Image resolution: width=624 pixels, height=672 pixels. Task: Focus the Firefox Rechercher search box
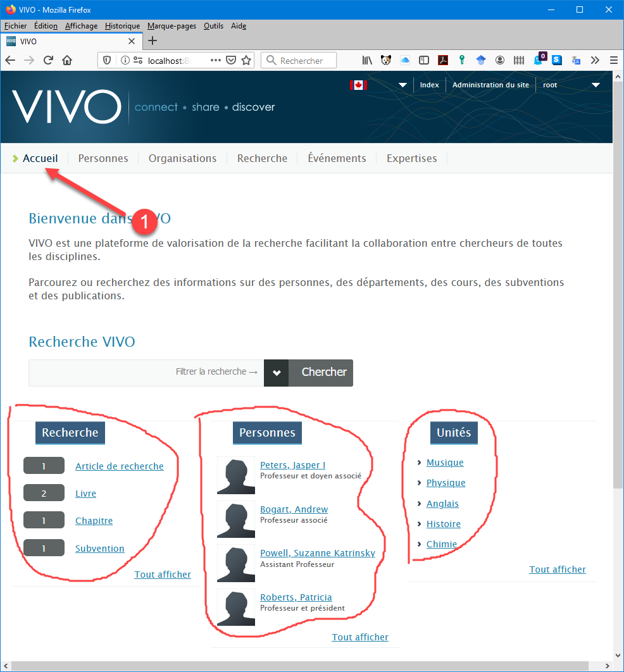[299, 60]
